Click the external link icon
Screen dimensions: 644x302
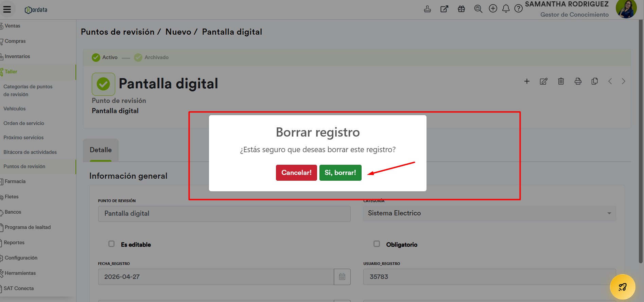[x=444, y=9]
